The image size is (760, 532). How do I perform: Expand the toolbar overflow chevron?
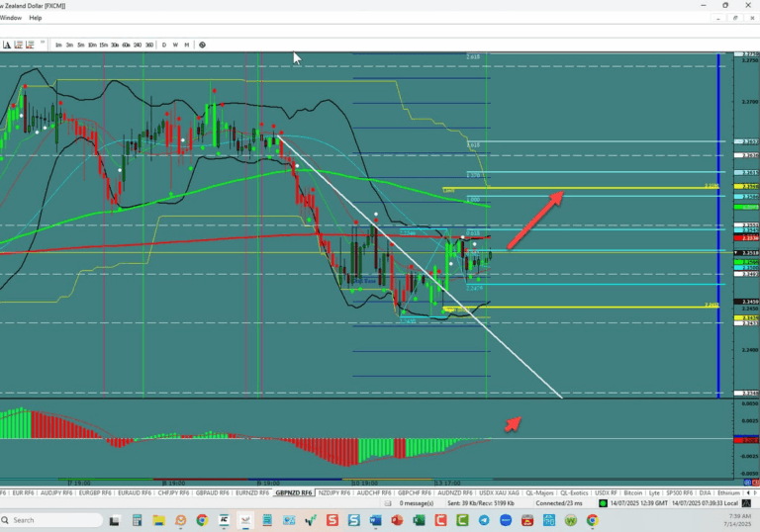coord(43,43)
